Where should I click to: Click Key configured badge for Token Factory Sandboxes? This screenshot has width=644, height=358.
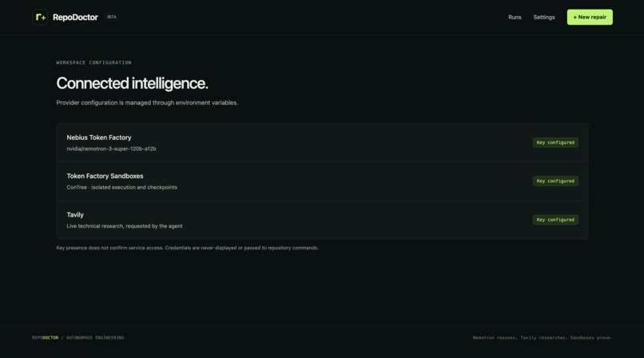pos(555,181)
